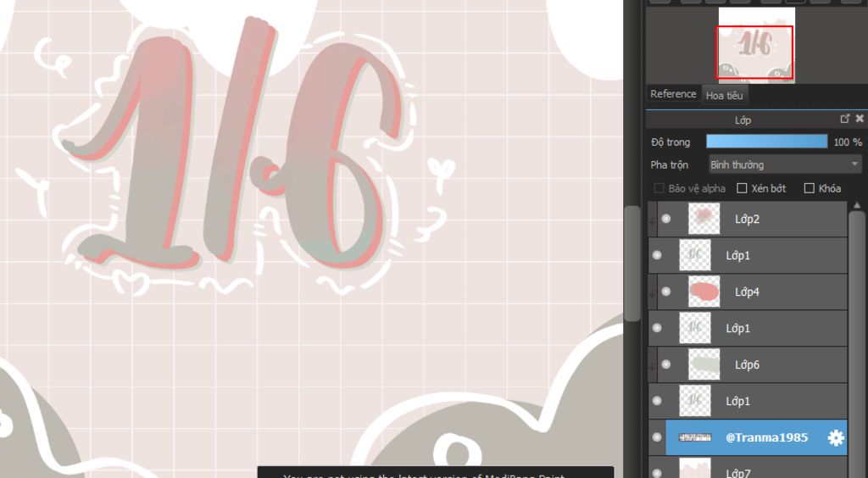The height and width of the screenshot is (478, 868).
Task: Toggle visibility of @Tranma1985 layer
Action: pos(657,437)
